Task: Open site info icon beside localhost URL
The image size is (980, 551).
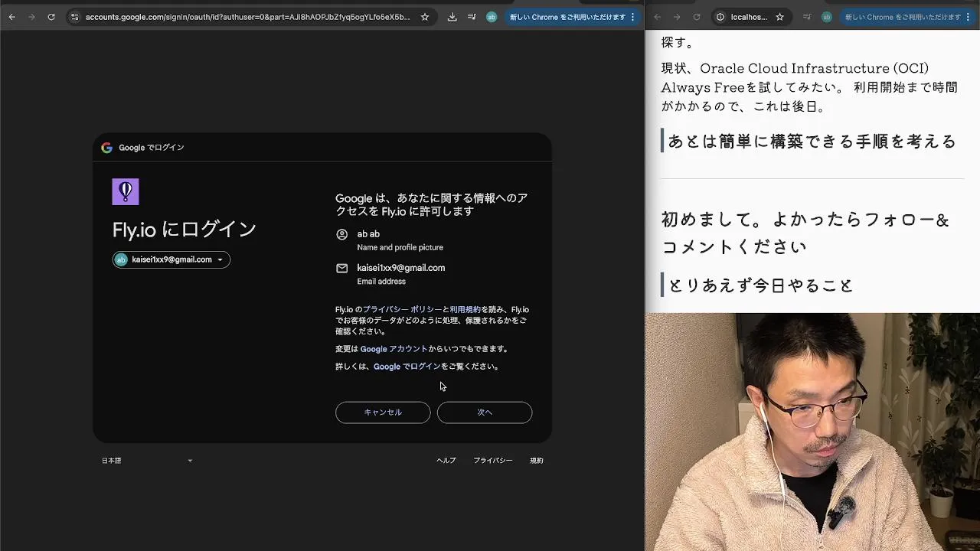Action: click(720, 17)
